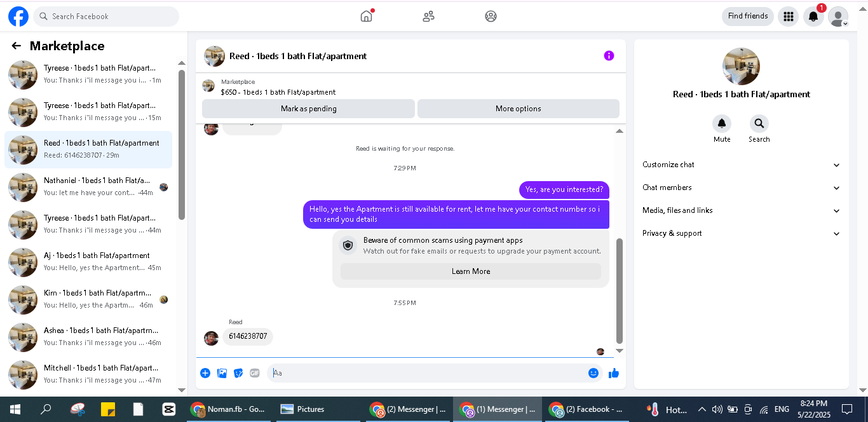Viewport: 868px width, 422px height.
Task: Expand Customize chat section
Action: [741, 165]
